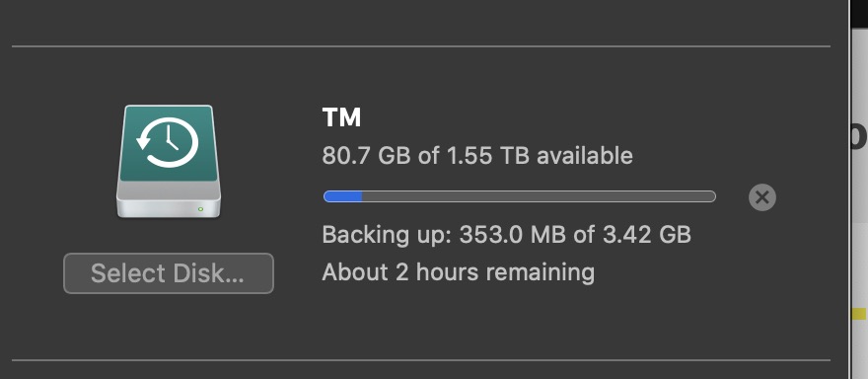Click the clock arrow symbol on disk icon

[x=168, y=142]
